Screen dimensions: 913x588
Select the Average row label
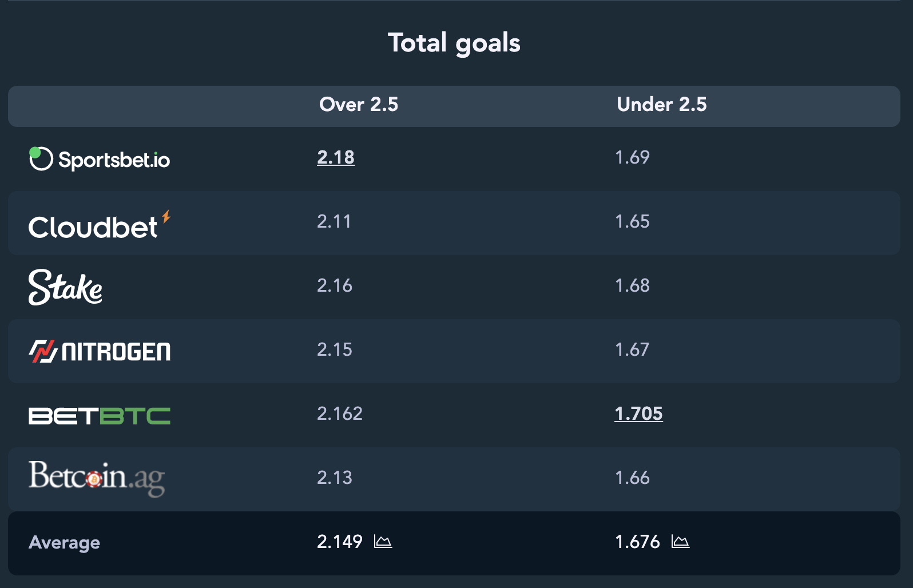pos(65,542)
